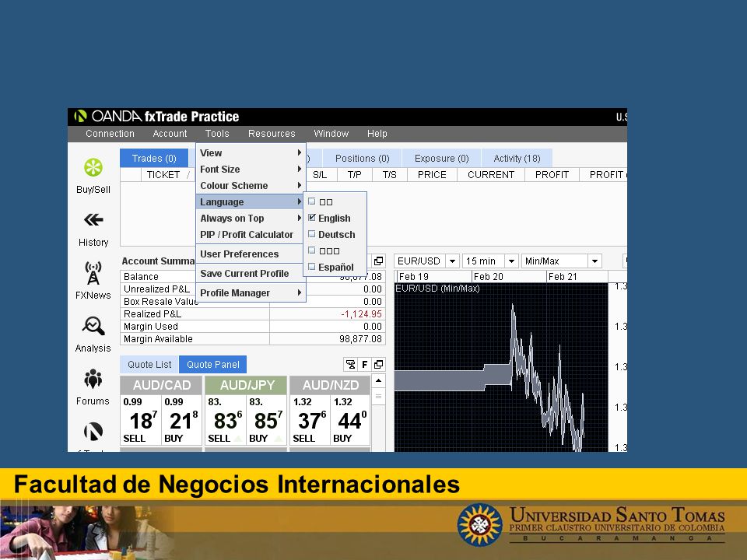Click the Margin Available value 98,877.08
The image size is (747, 560).
tap(360, 338)
